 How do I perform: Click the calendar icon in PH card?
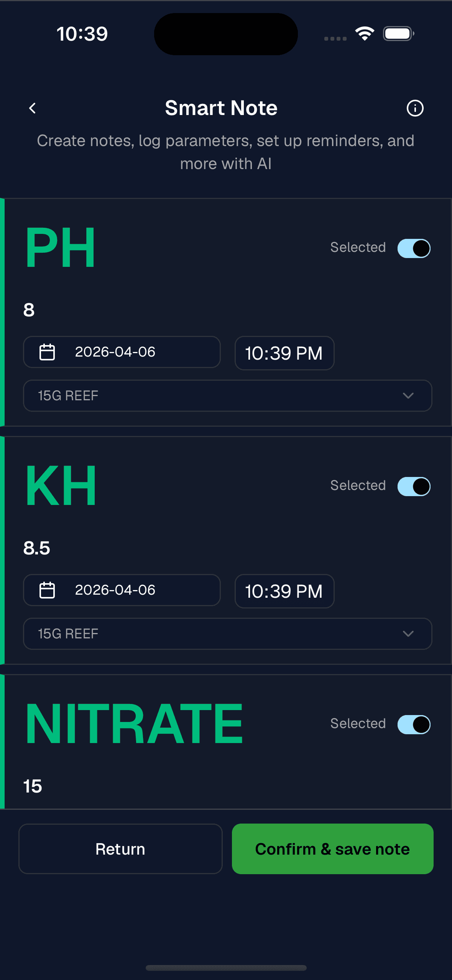[x=47, y=352]
